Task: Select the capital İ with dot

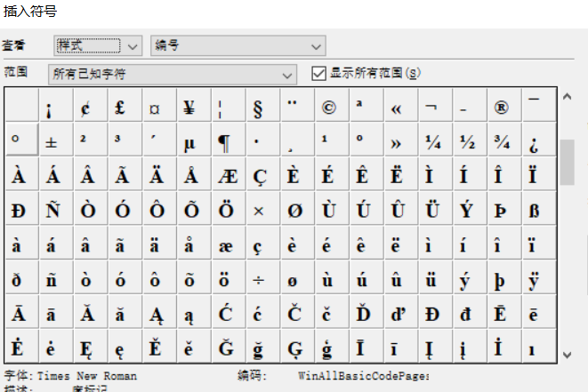Action: click(504, 347)
